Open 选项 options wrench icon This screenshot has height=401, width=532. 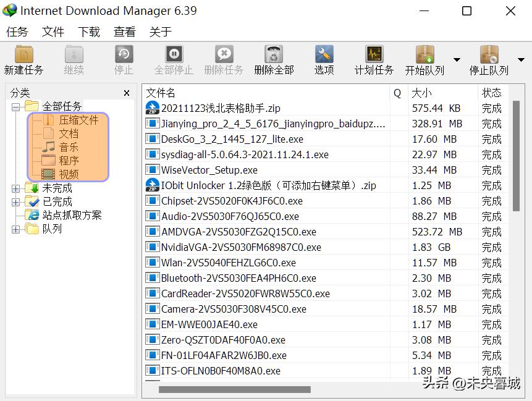[324, 54]
